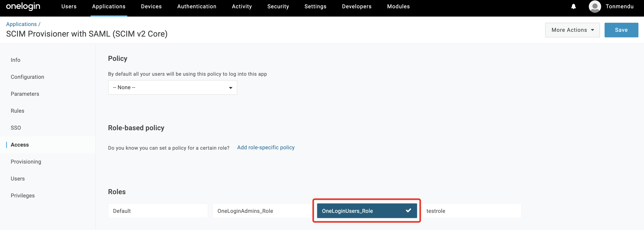Open the Users menu in top navigation
Screen dimensions: 644x230
coord(69,7)
